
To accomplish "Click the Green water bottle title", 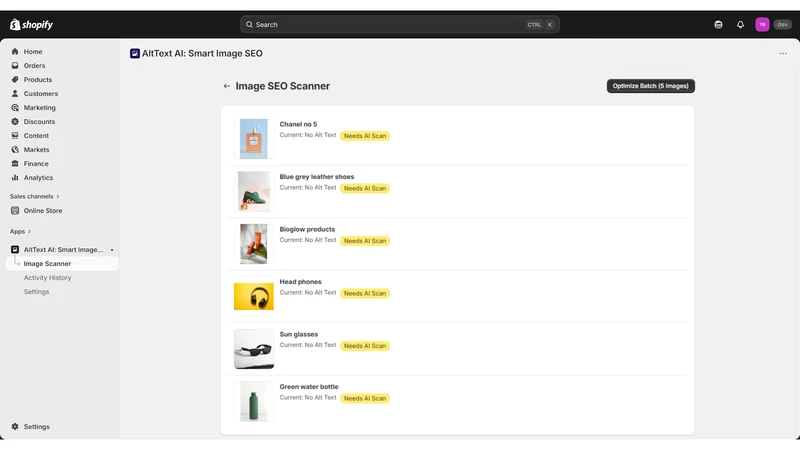I will [x=309, y=387].
